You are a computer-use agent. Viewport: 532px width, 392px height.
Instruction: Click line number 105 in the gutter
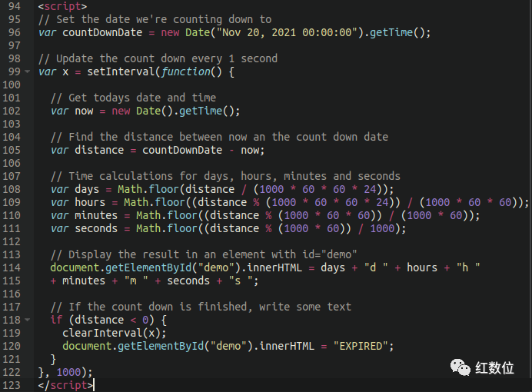click(12, 150)
